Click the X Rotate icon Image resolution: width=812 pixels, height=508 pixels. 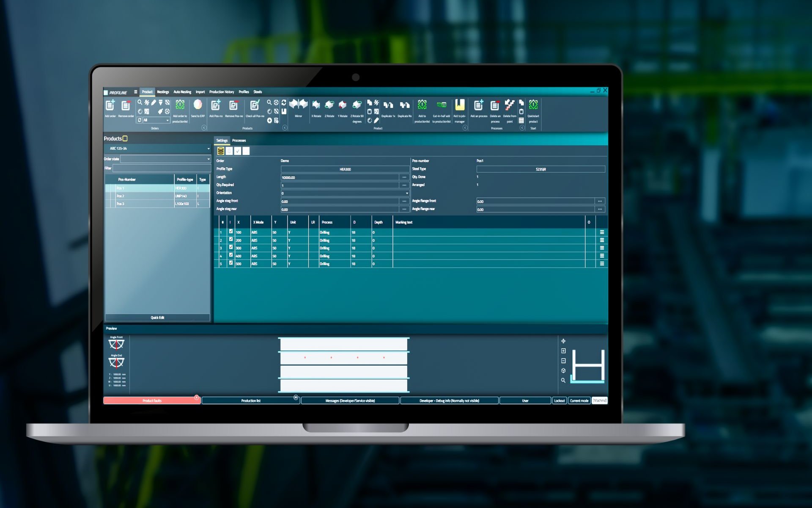click(x=316, y=105)
